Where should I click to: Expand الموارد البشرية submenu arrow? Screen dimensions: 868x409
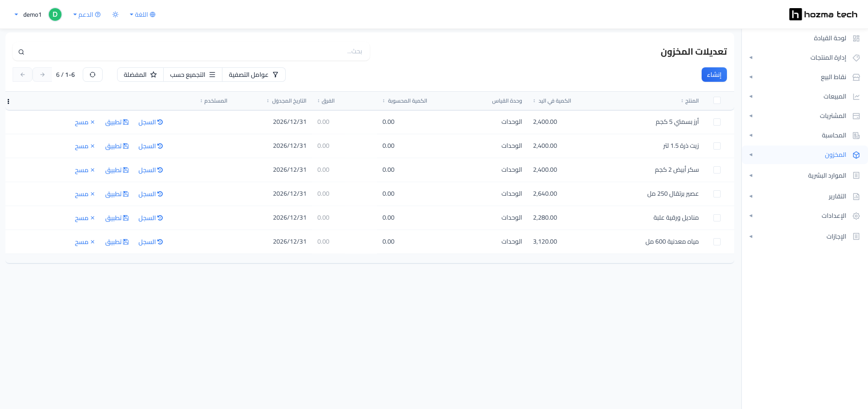751,175
